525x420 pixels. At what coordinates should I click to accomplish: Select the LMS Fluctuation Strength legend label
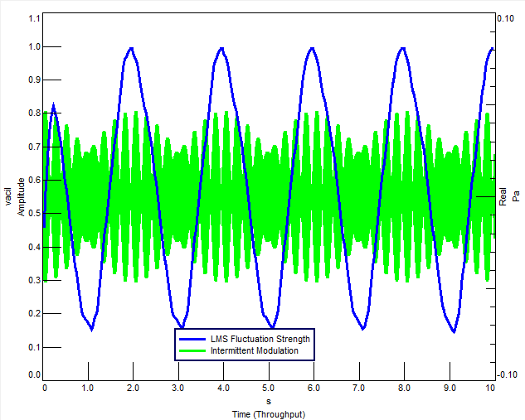click(260, 339)
